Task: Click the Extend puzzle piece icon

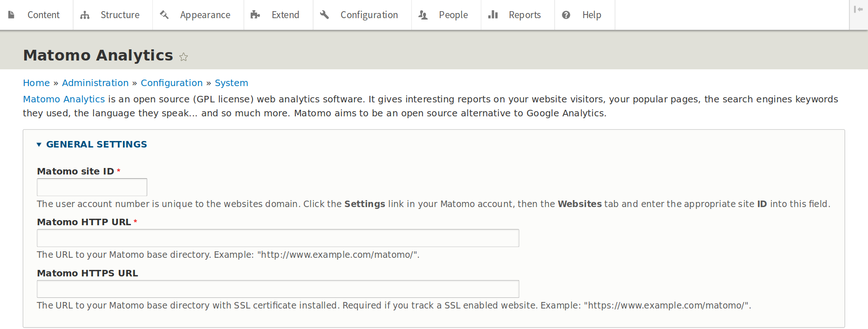Action: pos(255,15)
